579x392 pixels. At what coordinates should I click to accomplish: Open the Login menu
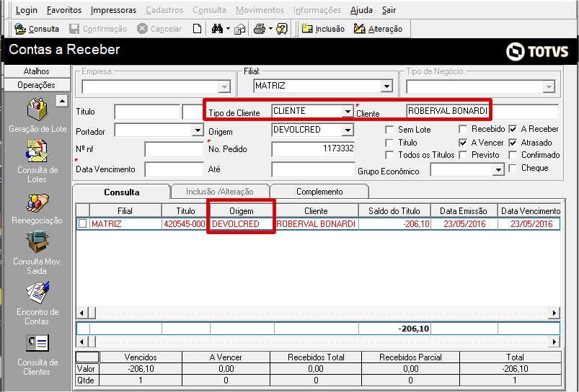tap(27, 10)
